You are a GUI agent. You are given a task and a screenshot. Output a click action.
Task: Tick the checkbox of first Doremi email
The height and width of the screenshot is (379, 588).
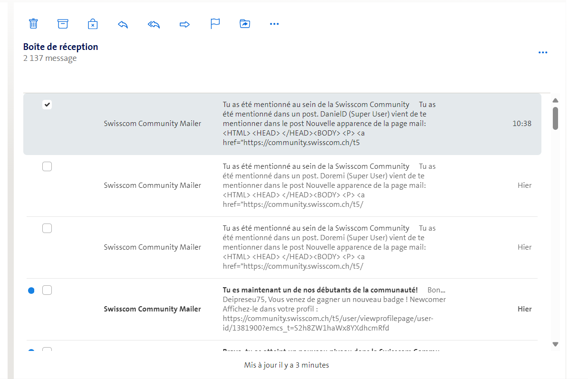(x=47, y=166)
